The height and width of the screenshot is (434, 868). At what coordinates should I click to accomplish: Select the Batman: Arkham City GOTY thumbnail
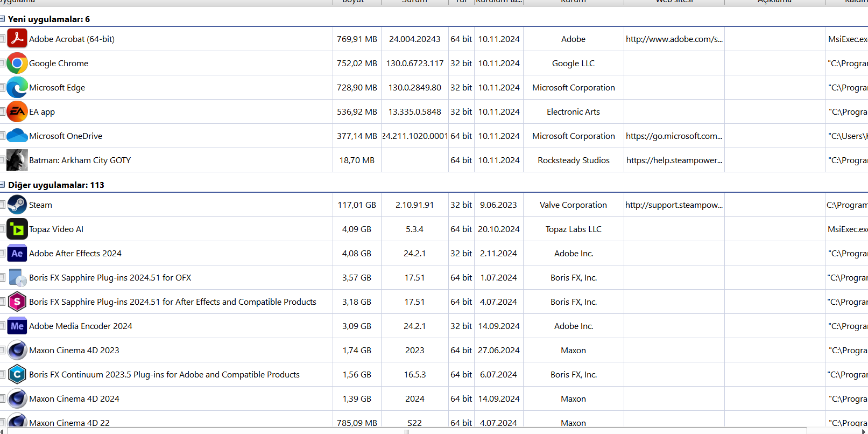coord(17,160)
